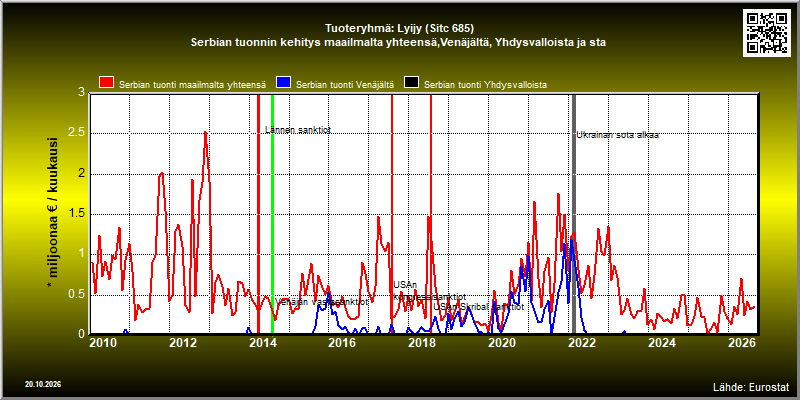Click the 'Lännen sanktiot' annotation
The image size is (800, 400).
[298, 130]
